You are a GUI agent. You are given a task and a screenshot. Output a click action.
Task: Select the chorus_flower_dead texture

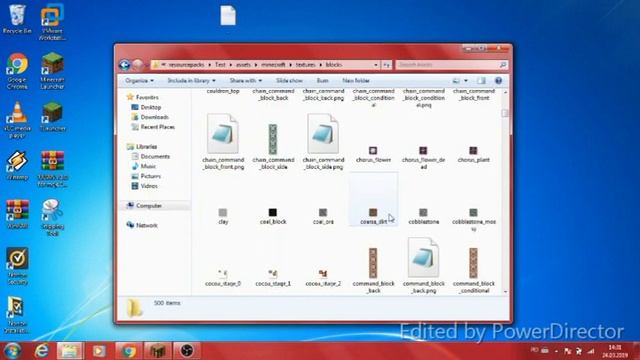coord(423,158)
